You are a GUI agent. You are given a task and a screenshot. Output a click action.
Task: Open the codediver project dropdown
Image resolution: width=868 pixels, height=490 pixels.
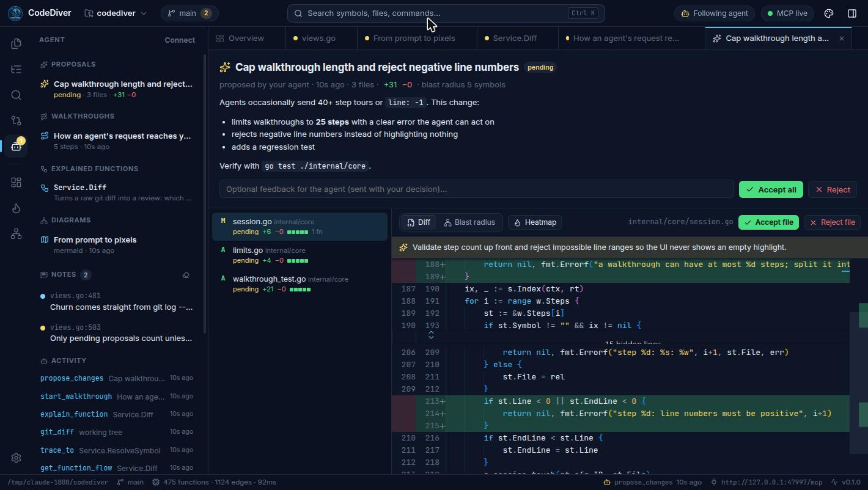click(116, 13)
